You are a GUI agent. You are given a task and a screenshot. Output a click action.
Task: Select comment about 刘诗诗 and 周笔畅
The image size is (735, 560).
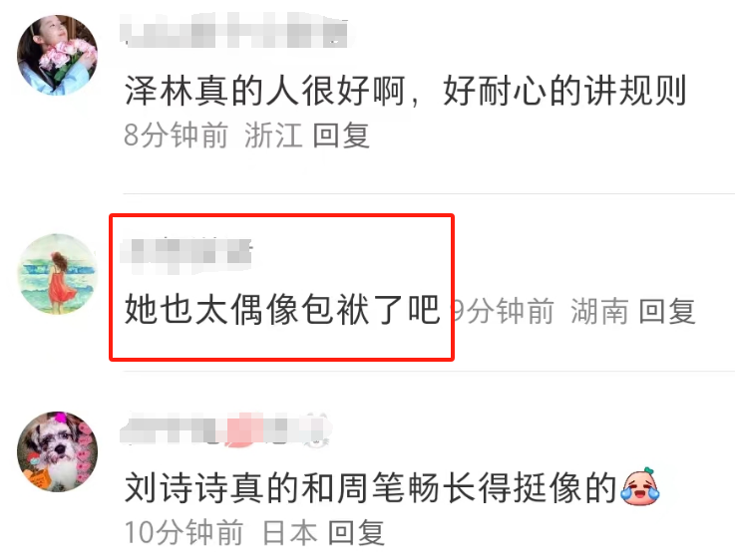click(x=370, y=487)
